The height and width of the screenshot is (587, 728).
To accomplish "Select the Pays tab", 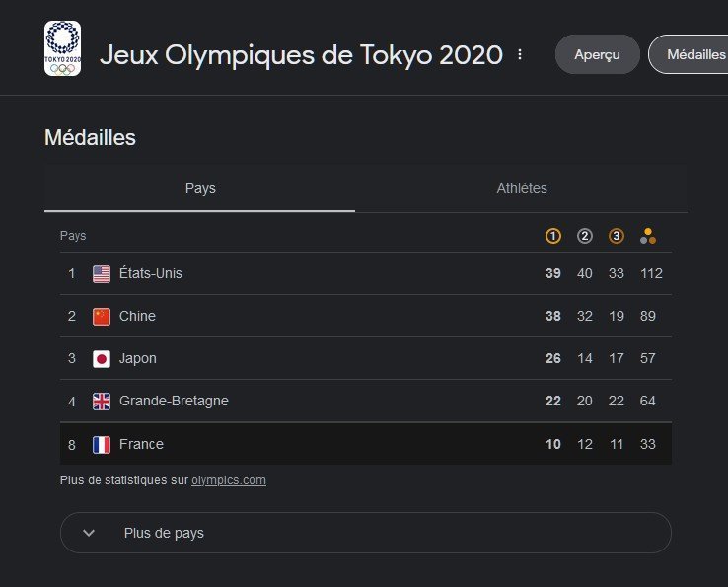I will (x=199, y=188).
